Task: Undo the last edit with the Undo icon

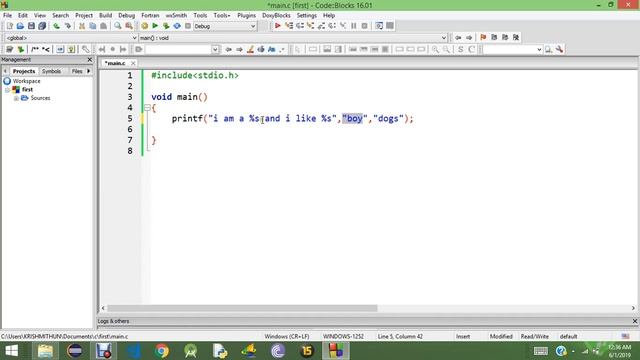Action: [56, 26]
